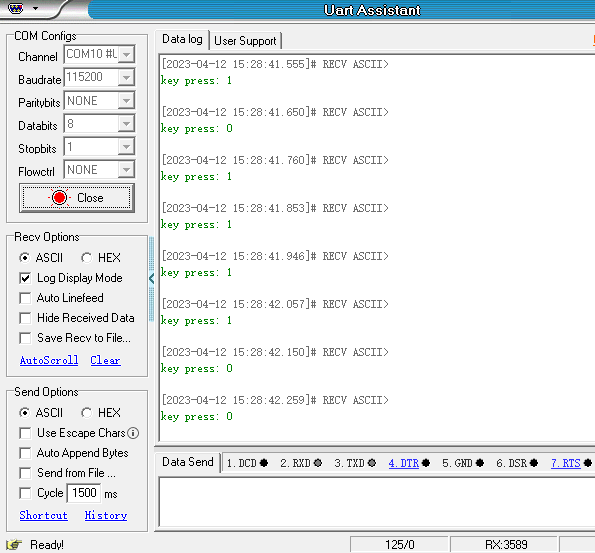Screen dimensions: 595x553
Task: Click the TXD signal indicator dot
Action: click(x=372, y=463)
